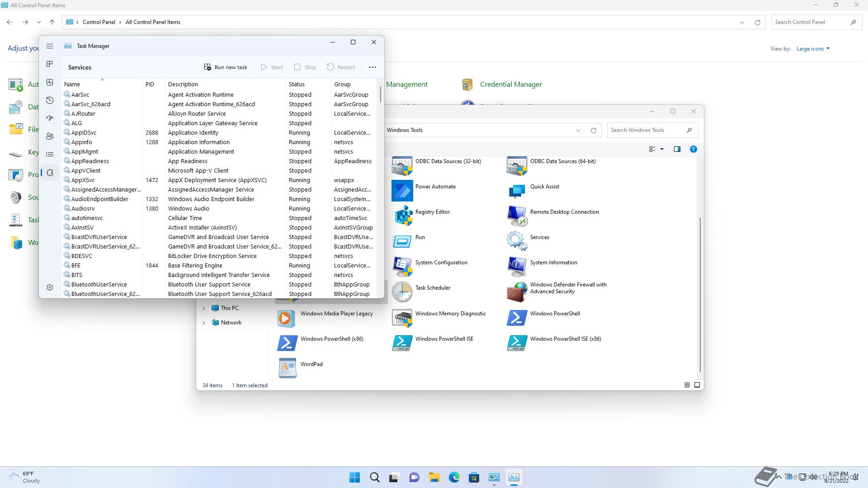The height and width of the screenshot is (488, 868).
Task: Open Details page in Task Manager sidebar
Action: (50, 155)
